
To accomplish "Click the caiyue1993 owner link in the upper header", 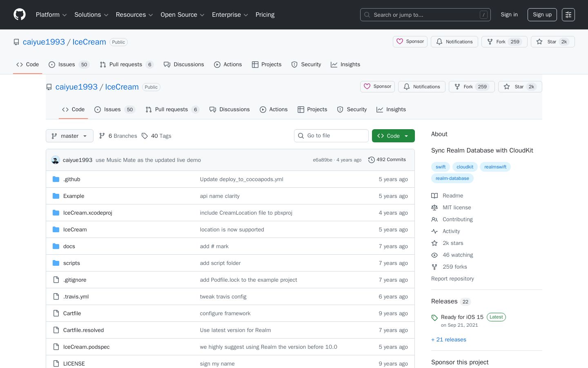I will (44, 42).
